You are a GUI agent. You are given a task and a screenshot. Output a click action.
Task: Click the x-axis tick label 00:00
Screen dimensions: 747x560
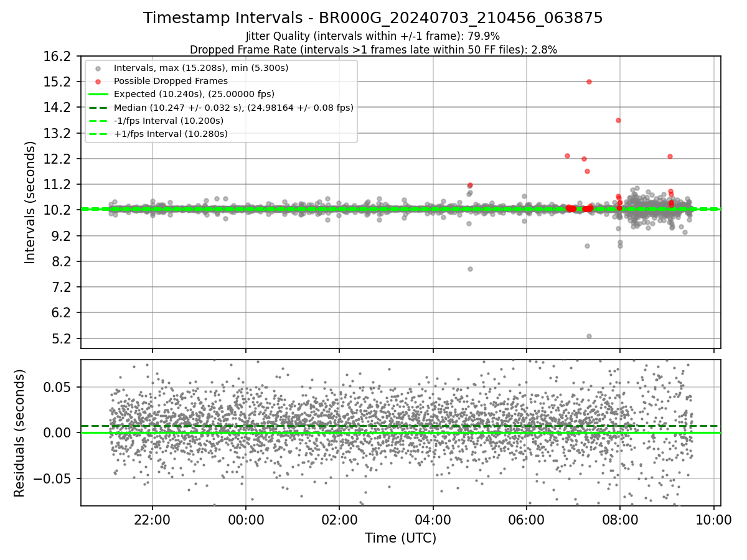(x=246, y=519)
